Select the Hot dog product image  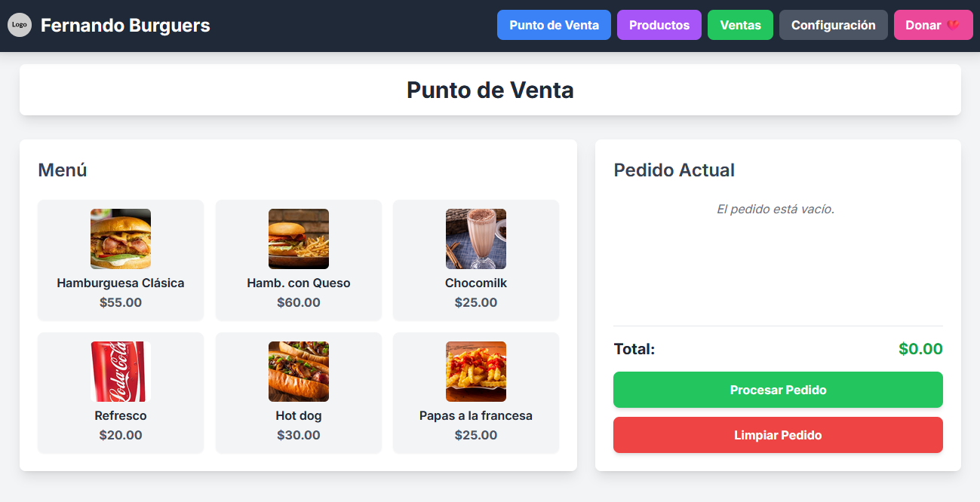pyautogui.click(x=298, y=371)
